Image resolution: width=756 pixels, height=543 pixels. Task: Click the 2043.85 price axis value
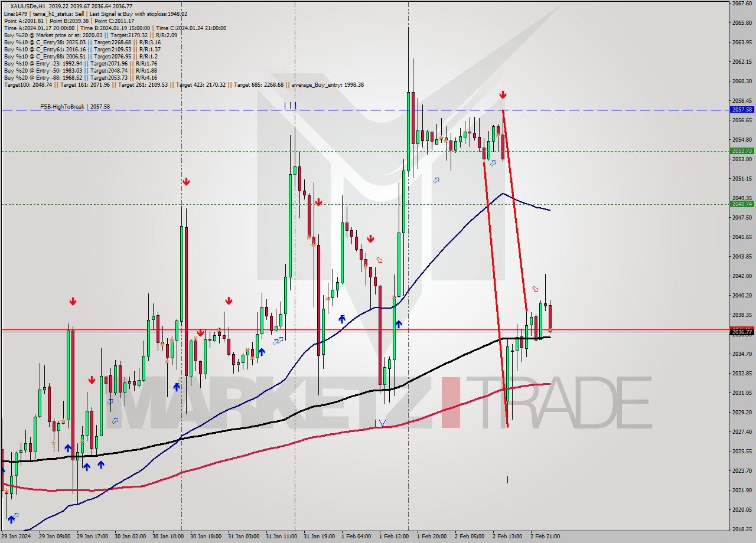pos(741,257)
